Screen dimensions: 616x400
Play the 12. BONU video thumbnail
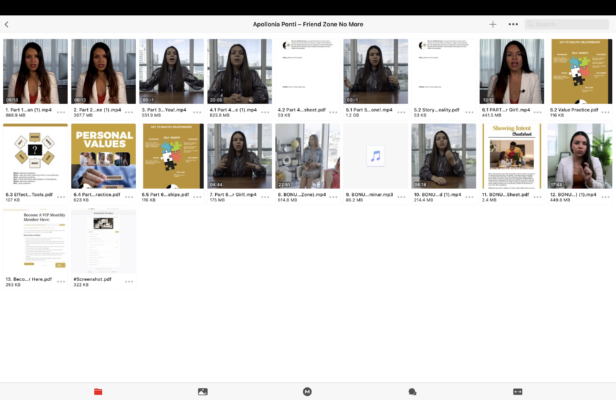coord(580,156)
